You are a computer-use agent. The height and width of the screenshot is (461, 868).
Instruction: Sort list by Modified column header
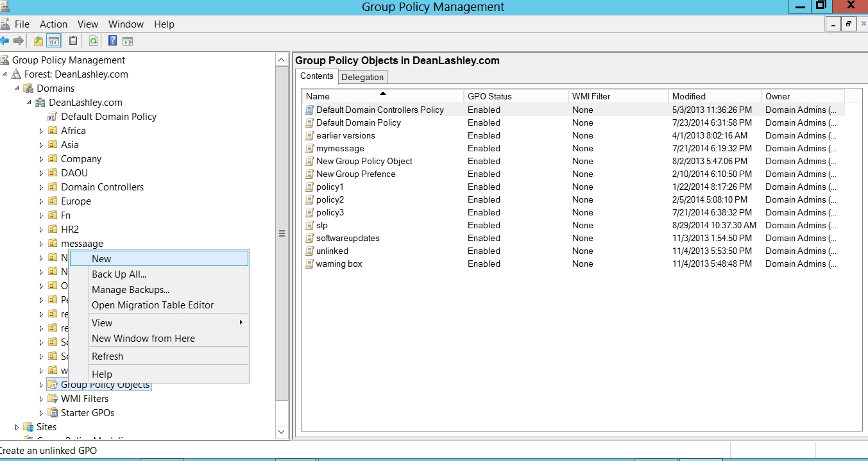click(688, 96)
